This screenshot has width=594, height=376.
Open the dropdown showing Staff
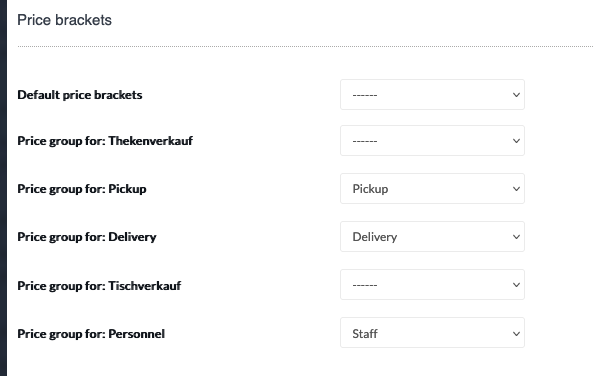tap(432, 333)
